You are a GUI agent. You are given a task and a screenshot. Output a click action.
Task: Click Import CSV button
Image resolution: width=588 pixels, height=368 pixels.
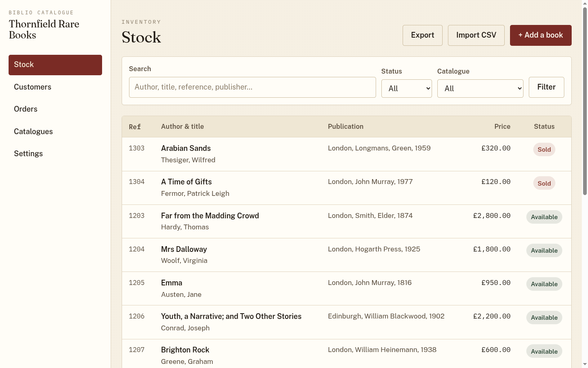pos(476,35)
